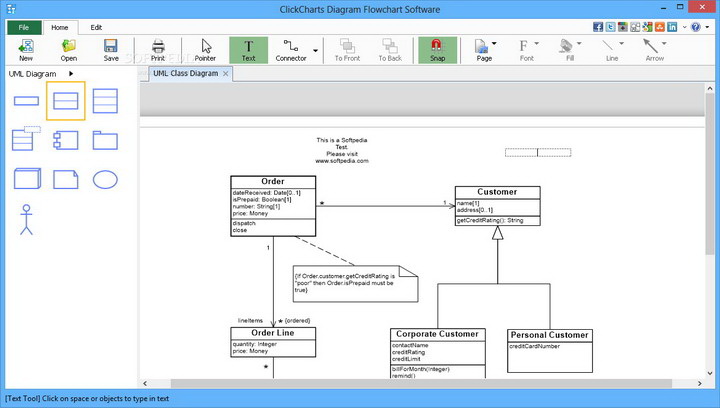Click the orange share icon beside LinkedIn
The height and width of the screenshot is (408, 720).
coord(660,27)
